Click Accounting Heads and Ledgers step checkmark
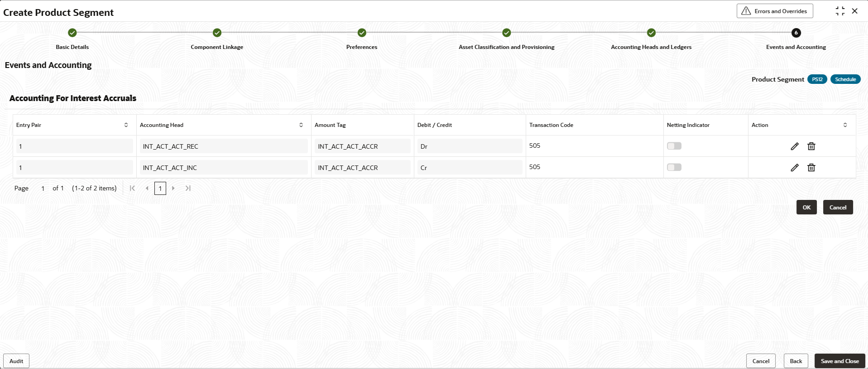 click(x=651, y=33)
